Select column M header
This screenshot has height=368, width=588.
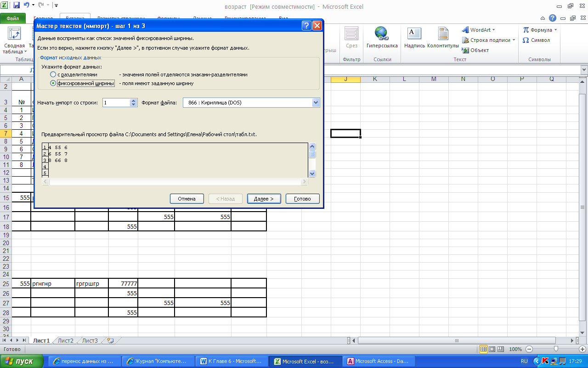point(434,79)
